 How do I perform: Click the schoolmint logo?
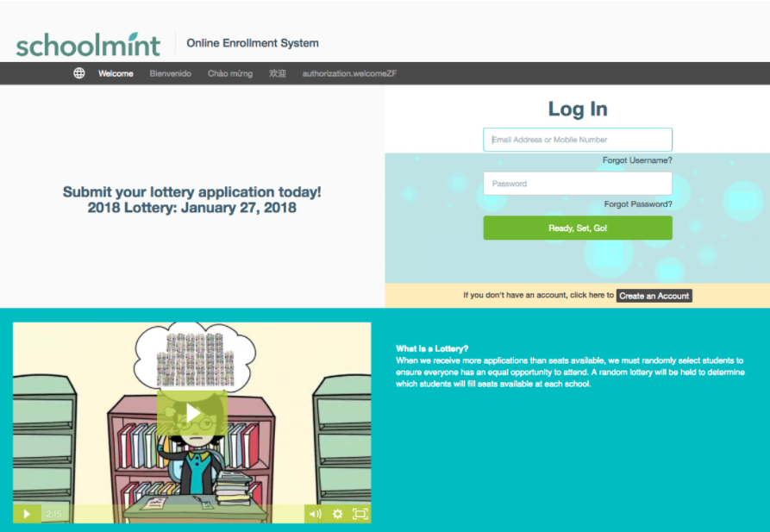pos(88,45)
